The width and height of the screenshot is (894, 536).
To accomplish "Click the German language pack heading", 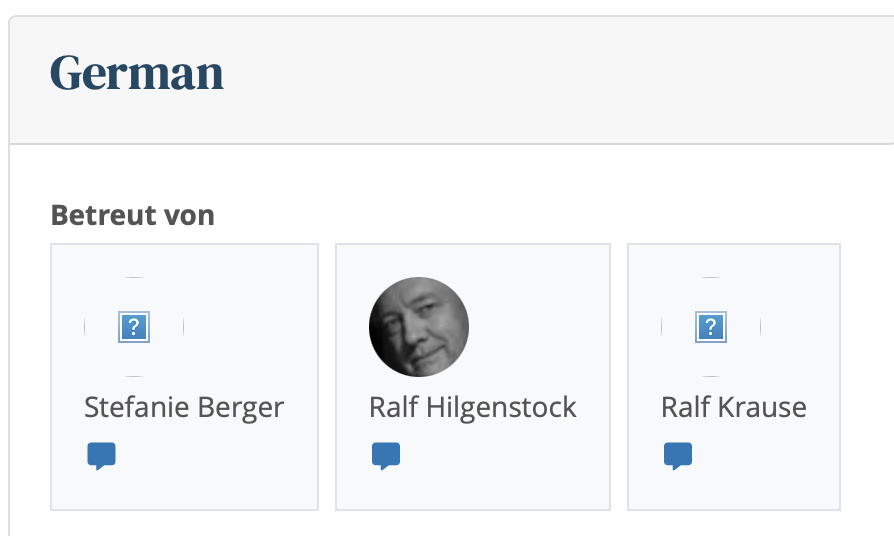I will (137, 72).
